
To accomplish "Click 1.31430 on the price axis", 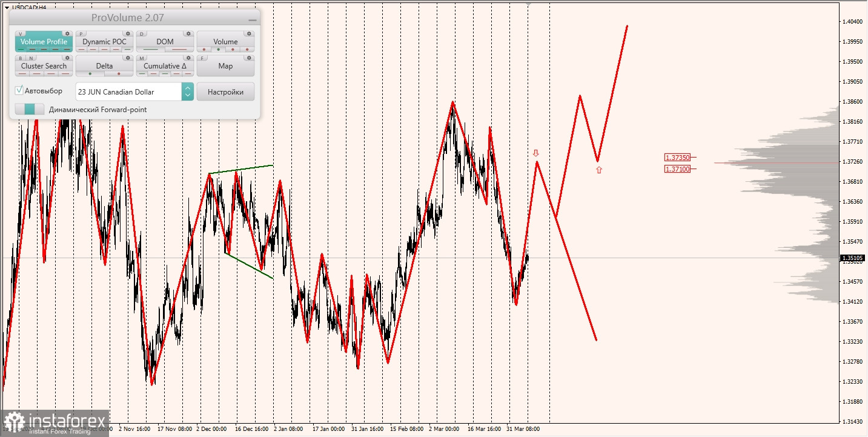I will click(852, 421).
